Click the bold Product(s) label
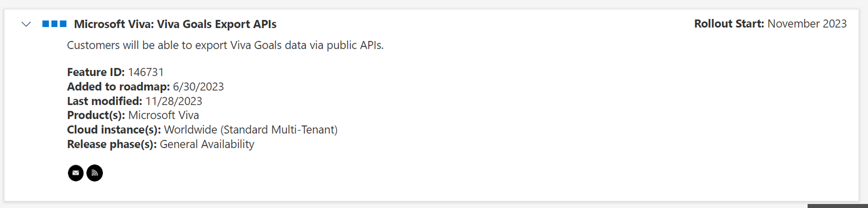This screenshot has width=868, height=208. coord(96,115)
